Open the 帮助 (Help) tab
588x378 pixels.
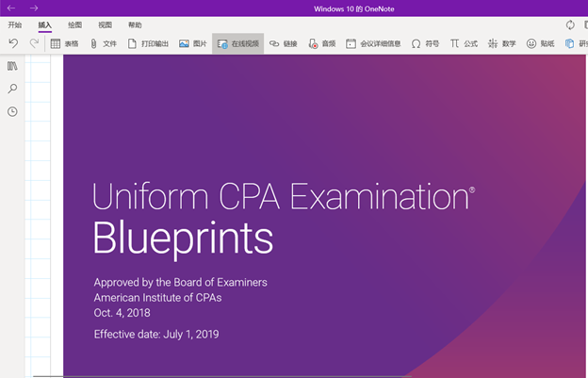click(135, 25)
